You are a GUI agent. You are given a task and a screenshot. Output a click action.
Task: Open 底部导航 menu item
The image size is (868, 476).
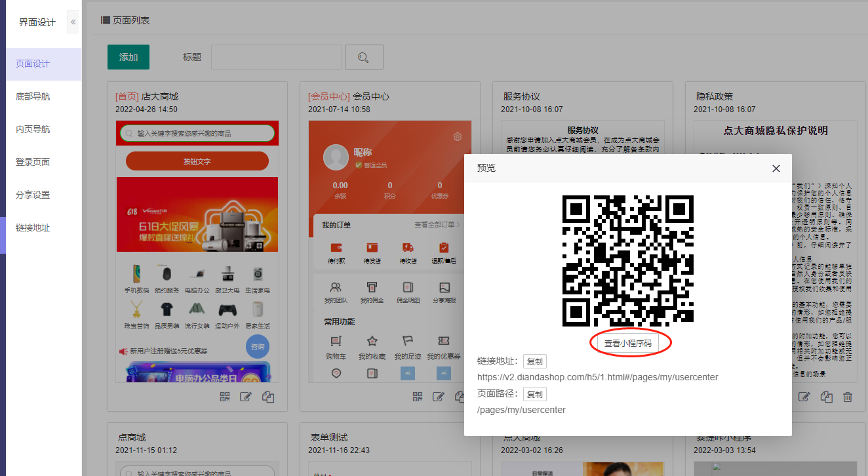(33, 96)
